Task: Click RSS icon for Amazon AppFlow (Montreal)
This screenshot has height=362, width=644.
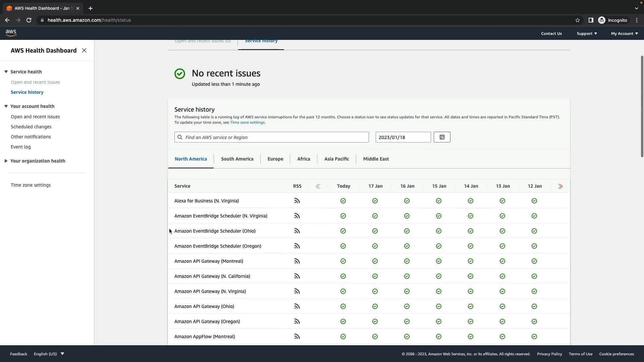Action: 297,337
